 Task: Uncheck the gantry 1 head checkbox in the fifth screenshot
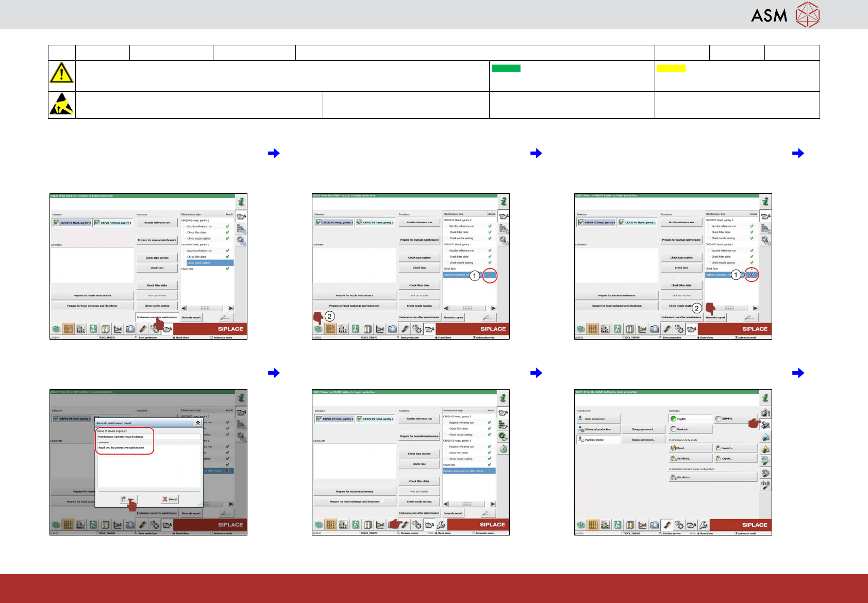[x=359, y=418]
